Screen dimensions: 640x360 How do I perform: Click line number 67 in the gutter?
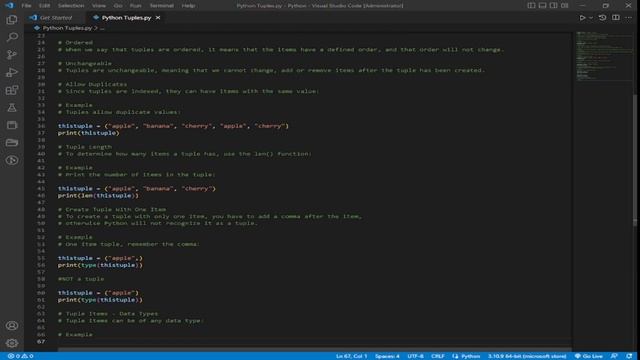coord(41,341)
